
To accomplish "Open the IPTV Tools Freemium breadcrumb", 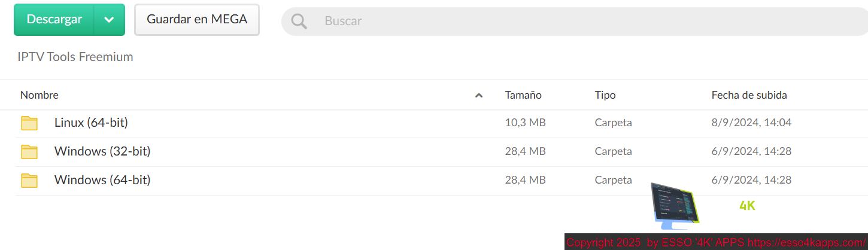I will [x=75, y=57].
